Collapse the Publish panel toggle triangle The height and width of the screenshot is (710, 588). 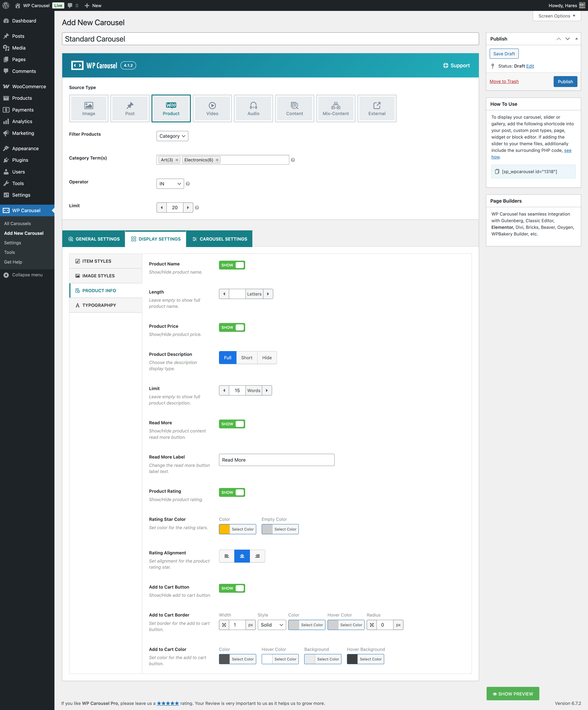[x=576, y=39]
